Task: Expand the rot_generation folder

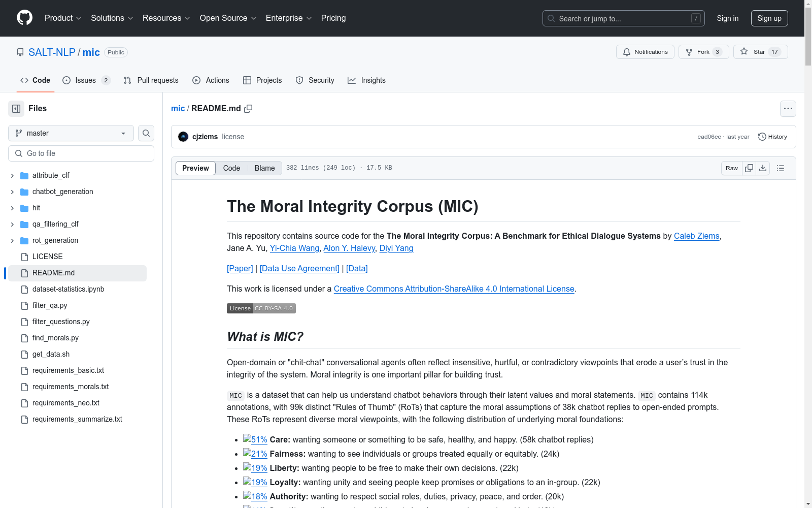Action: click(12, 240)
